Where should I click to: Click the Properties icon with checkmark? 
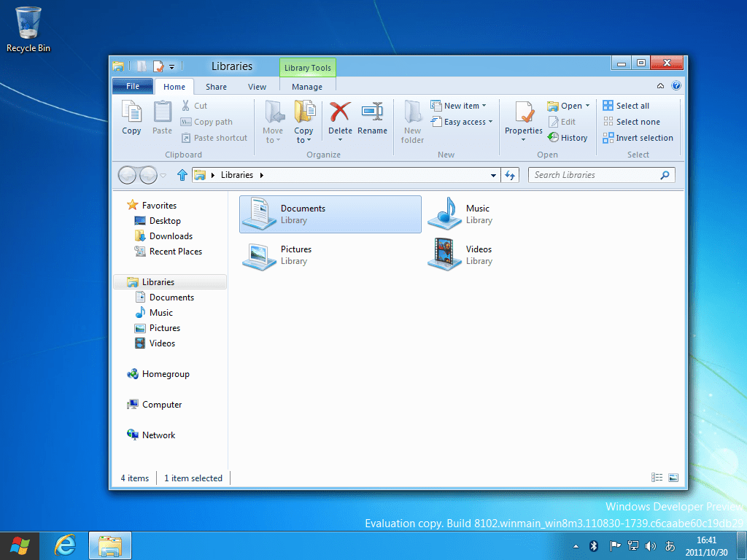(524, 112)
